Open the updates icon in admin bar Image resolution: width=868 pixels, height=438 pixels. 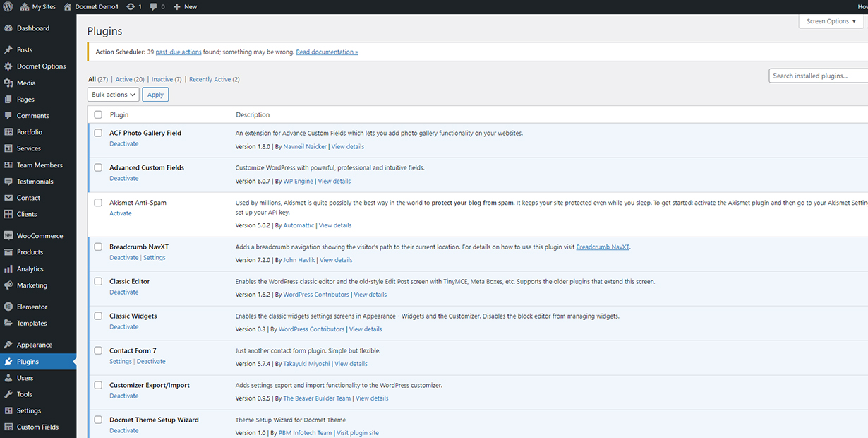point(131,6)
